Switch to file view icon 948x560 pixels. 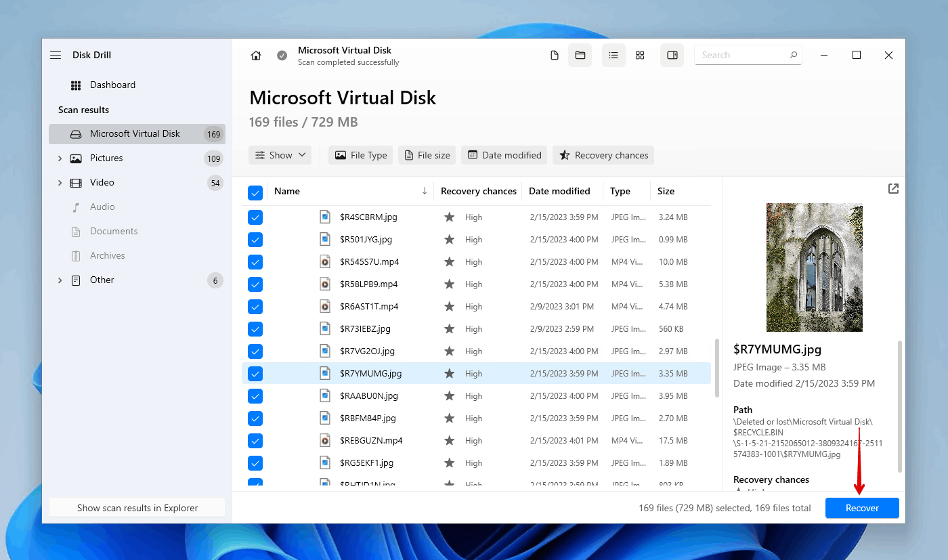point(555,56)
